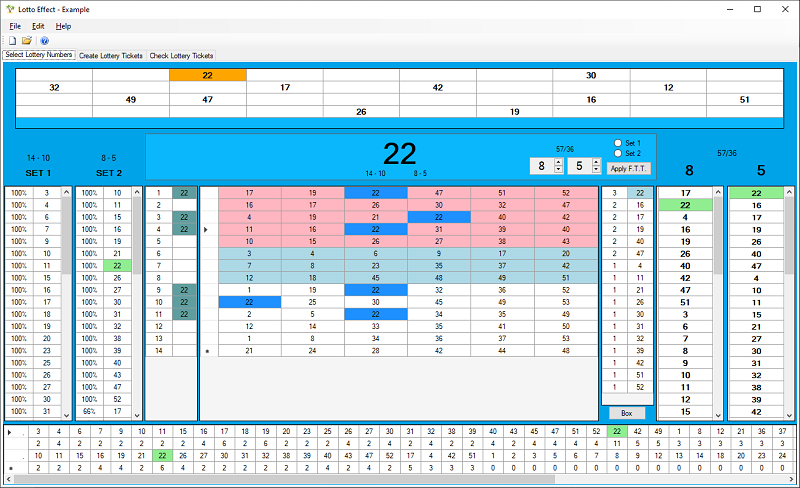Open the File menu
Viewport: 800px width, 488px height.
(x=15, y=26)
